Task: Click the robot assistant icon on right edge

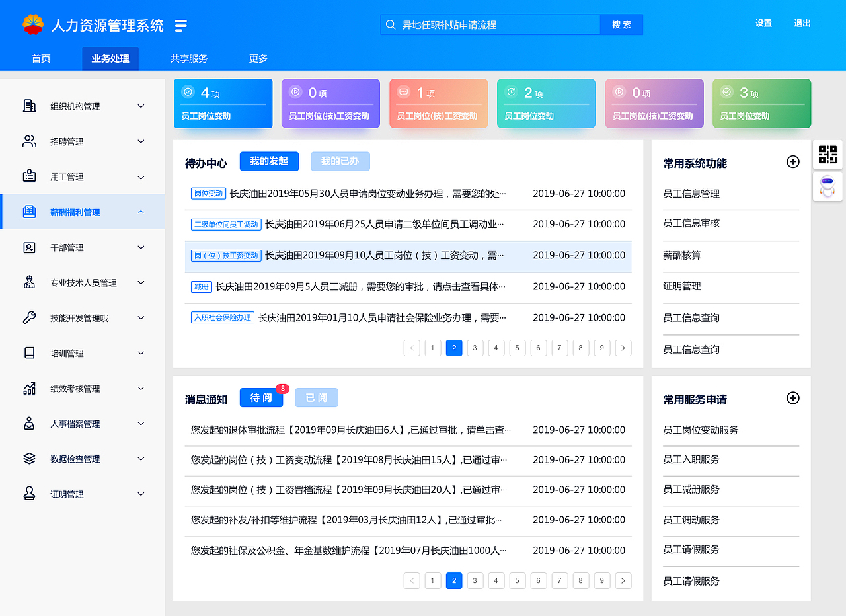Action: click(x=827, y=186)
